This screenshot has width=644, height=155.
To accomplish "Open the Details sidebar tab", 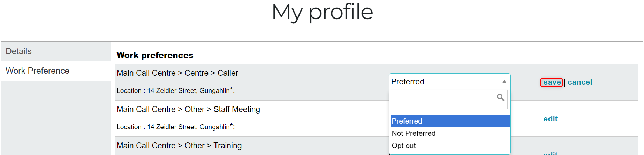I will tap(56, 51).
